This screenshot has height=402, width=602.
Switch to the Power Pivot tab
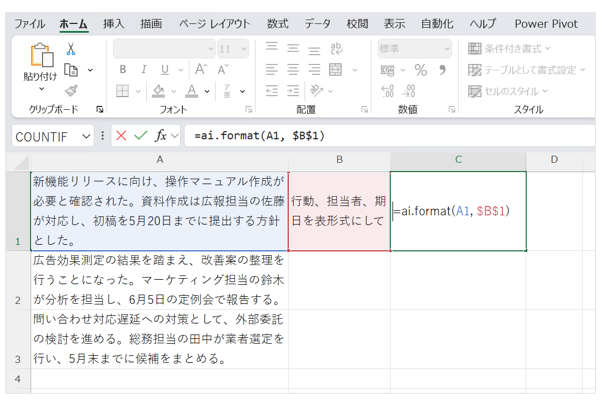click(546, 24)
